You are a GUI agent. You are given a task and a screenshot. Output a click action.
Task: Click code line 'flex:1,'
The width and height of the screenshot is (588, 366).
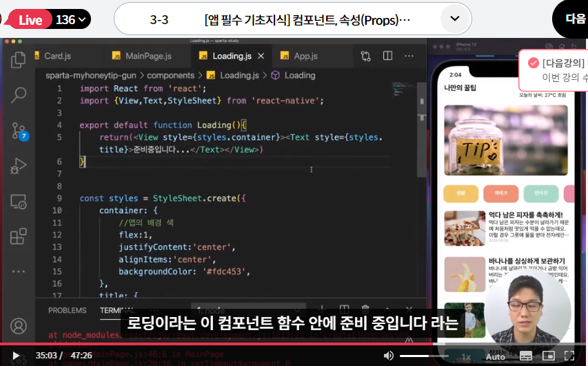tap(135, 235)
